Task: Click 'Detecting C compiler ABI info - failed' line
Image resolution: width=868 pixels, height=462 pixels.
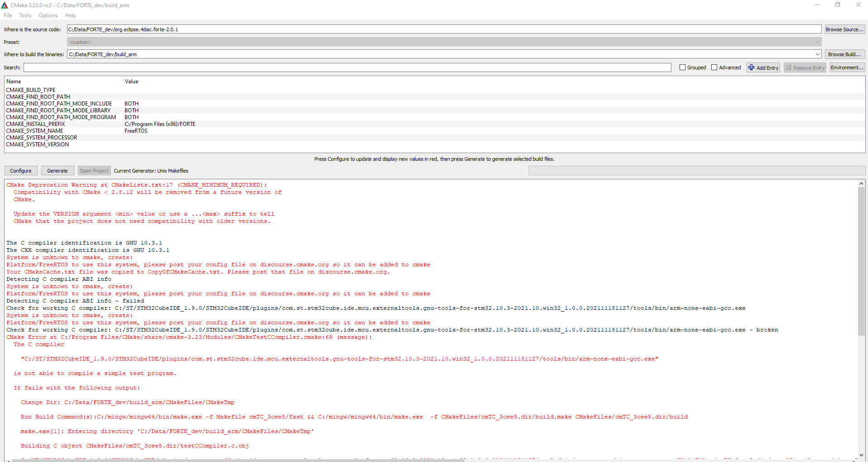Action: click(75, 301)
